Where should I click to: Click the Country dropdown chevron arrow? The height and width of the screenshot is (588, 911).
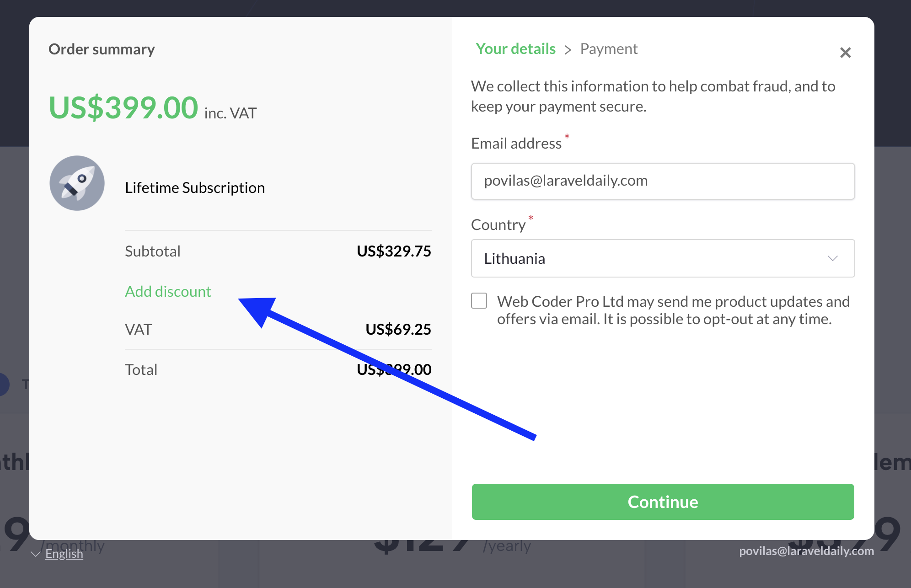tap(833, 258)
